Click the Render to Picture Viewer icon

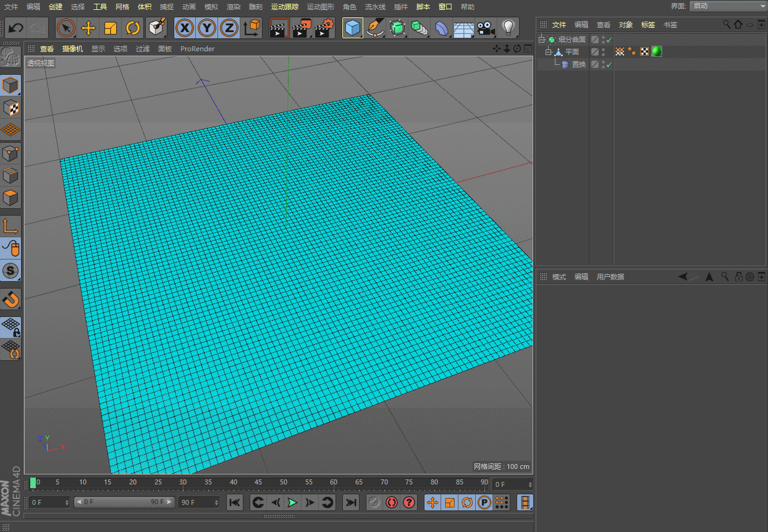[x=302, y=28]
